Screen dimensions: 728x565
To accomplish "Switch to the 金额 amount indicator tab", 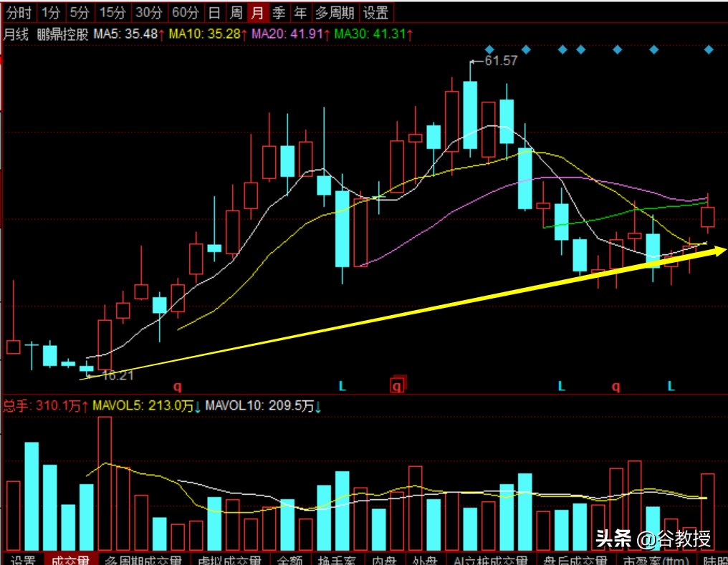I will tap(290, 559).
